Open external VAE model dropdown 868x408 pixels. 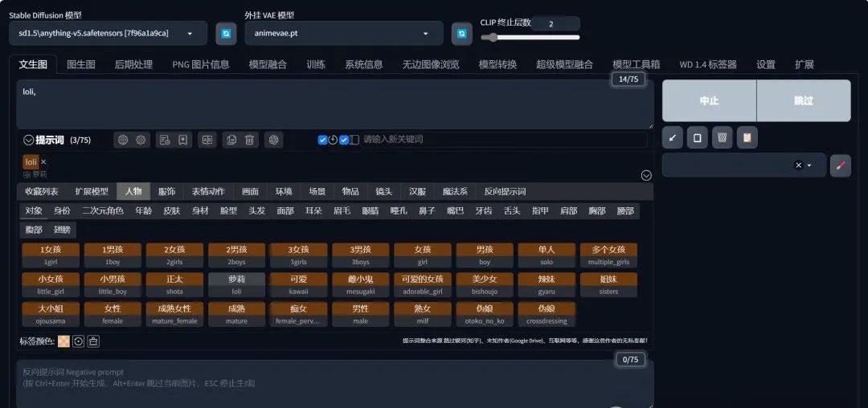[344, 33]
